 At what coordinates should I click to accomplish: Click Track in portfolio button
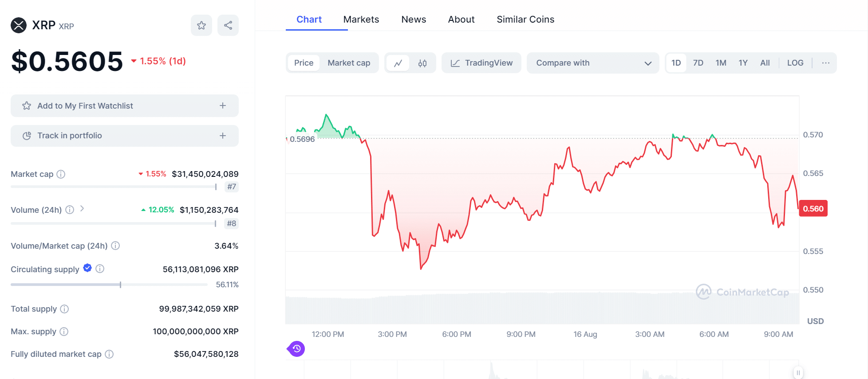click(124, 136)
